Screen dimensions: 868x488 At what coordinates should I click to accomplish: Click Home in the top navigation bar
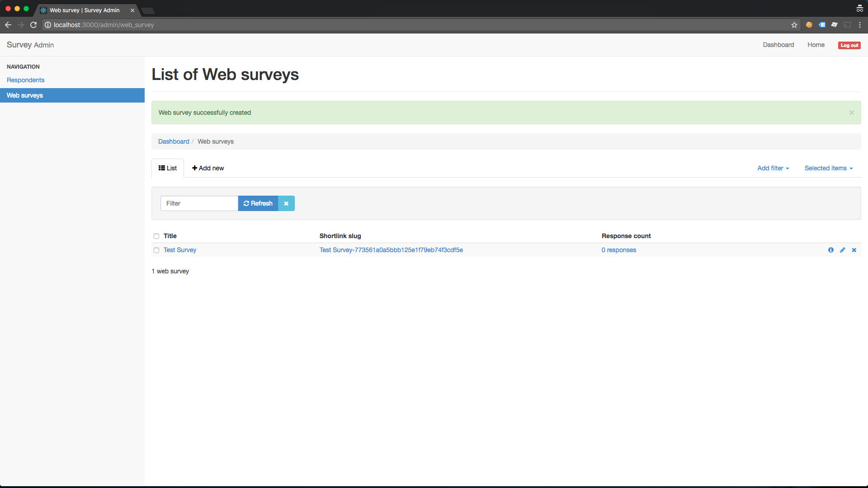click(x=816, y=45)
